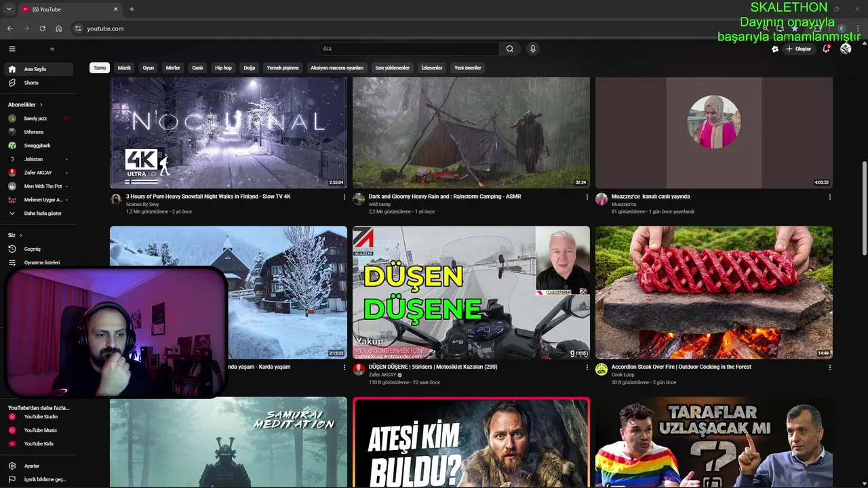Open the notifications bell
The width and height of the screenshot is (868, 488).
(x=826, y=49)
